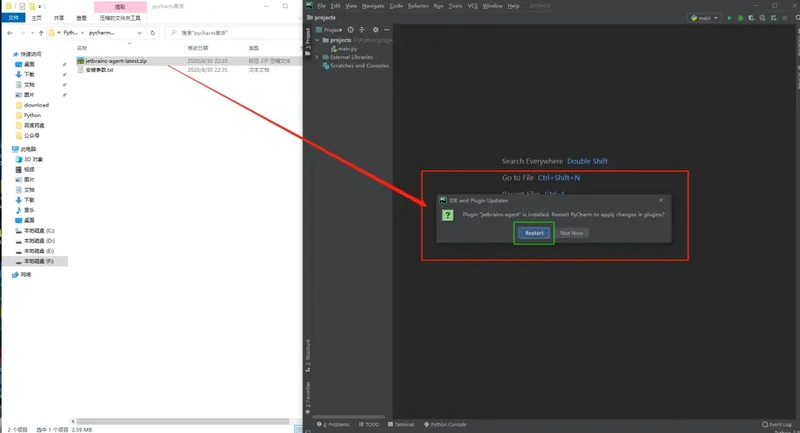Viewport: 800px width, 433px height.
Task: Open the Refactor menu
Action: [x=418, y=6]
